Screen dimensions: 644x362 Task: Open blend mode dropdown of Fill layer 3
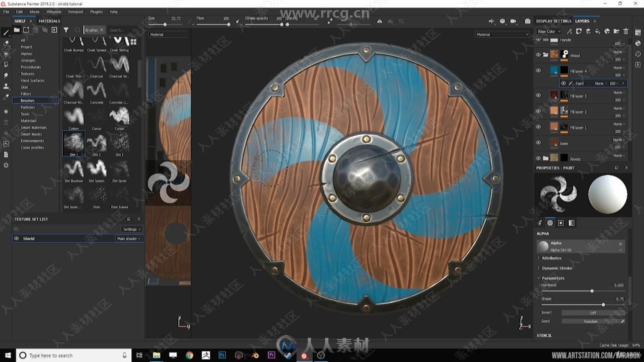618,93
